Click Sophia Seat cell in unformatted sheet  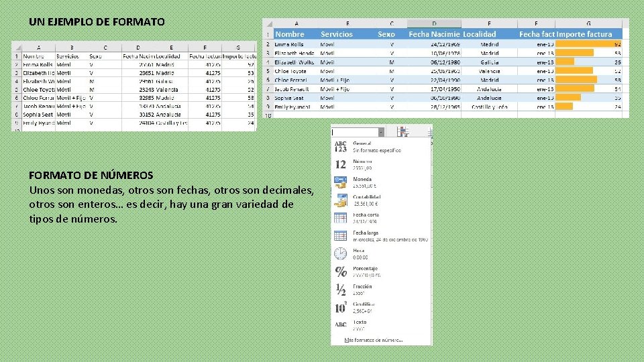point(38,115)
